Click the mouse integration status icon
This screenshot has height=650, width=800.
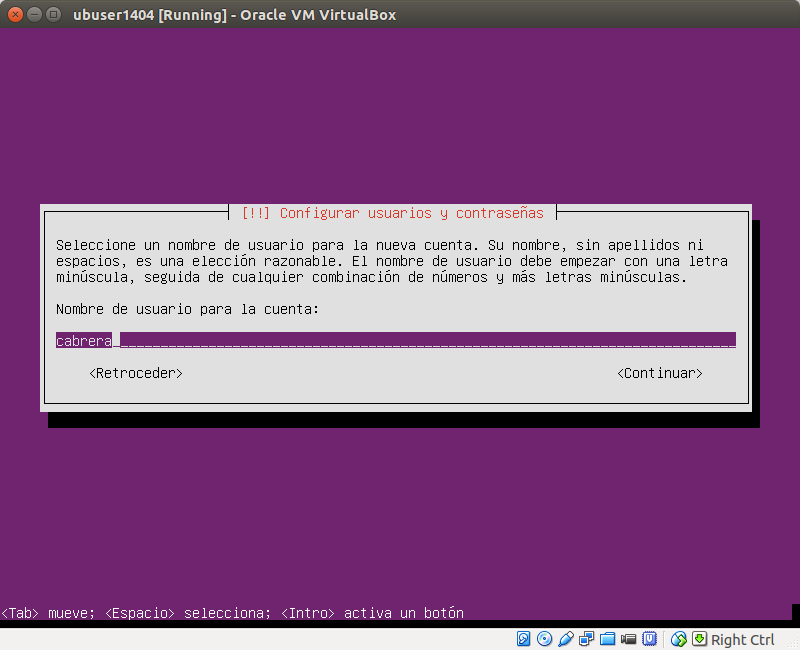(x=678, y=639)
